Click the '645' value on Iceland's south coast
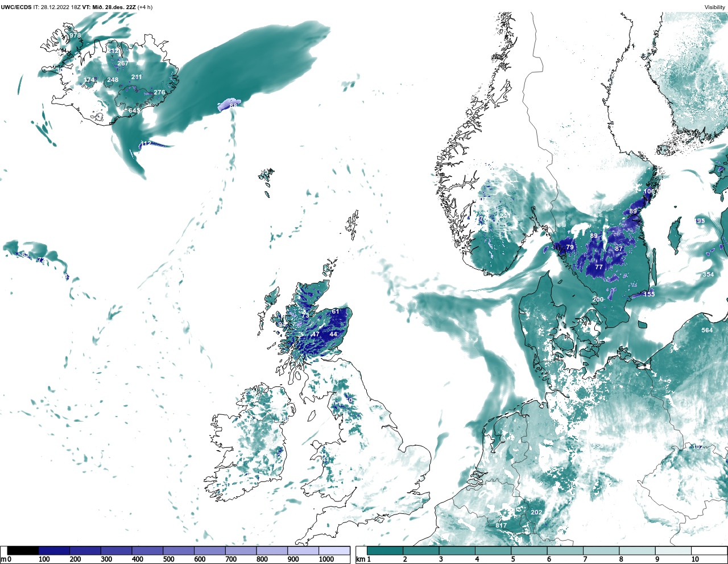 click(134, 110)
